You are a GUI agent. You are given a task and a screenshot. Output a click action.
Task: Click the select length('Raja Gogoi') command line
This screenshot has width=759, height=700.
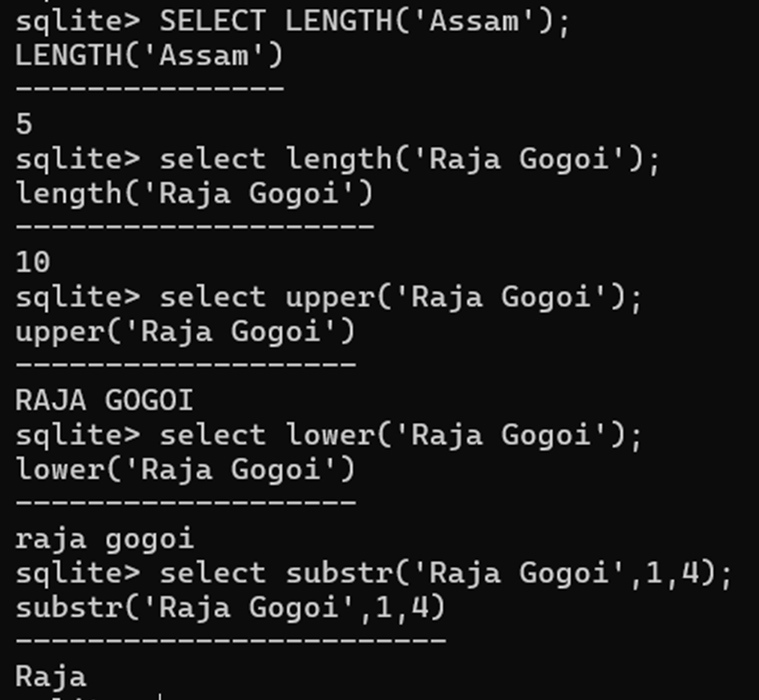[337, 159]
